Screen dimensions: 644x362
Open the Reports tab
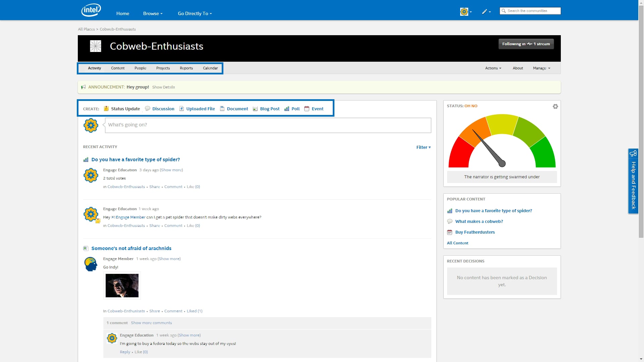pyautogui.click(x=186, y=68)
